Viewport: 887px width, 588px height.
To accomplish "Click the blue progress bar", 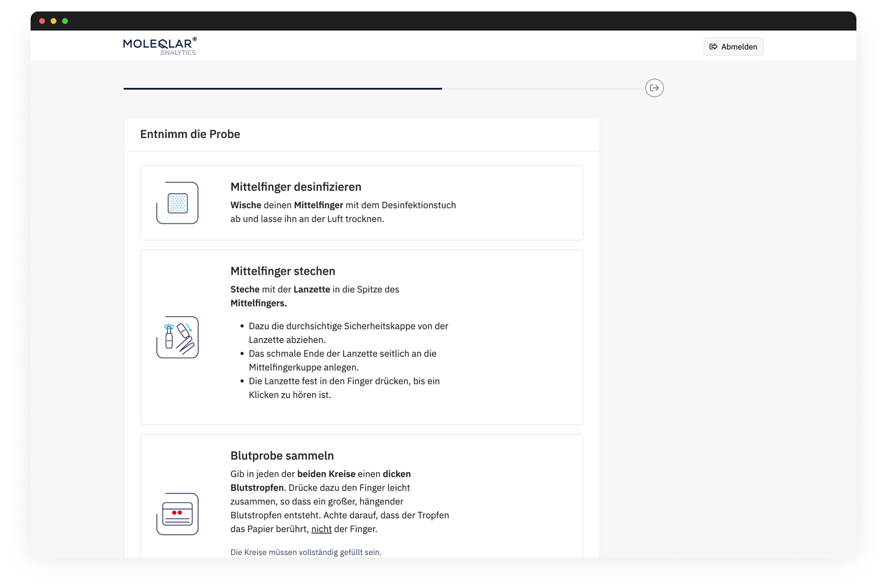I will [x=282, y=88].
